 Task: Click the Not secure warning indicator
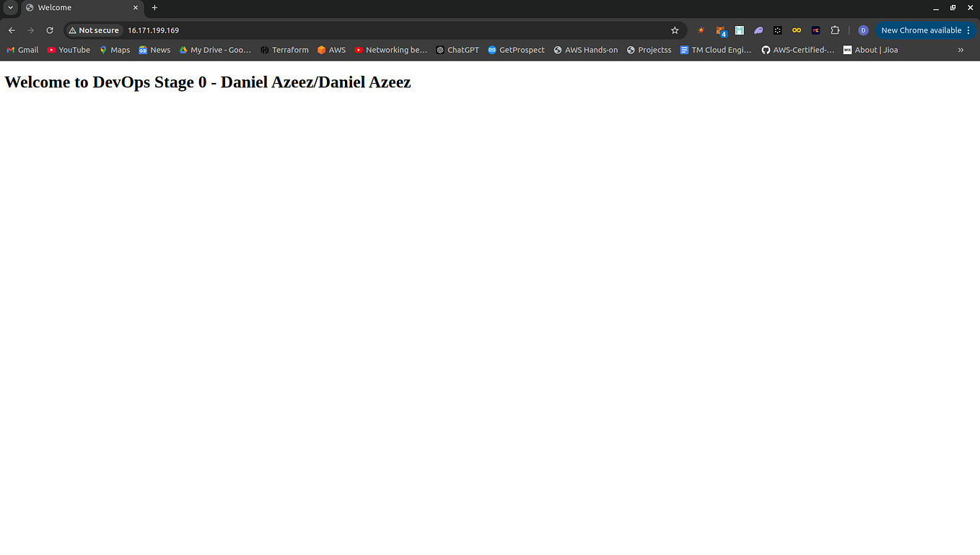93,30
